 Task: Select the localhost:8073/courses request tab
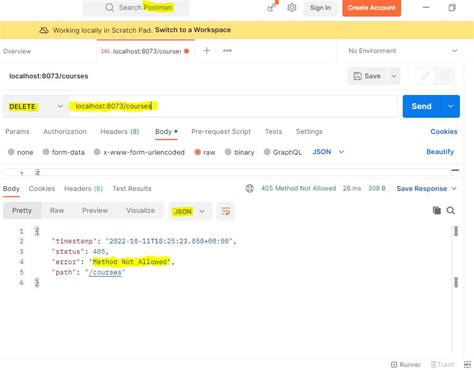coord(145,51)
